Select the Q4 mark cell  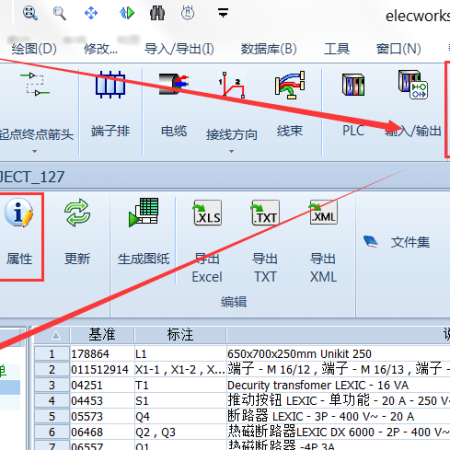pos(180,416)
